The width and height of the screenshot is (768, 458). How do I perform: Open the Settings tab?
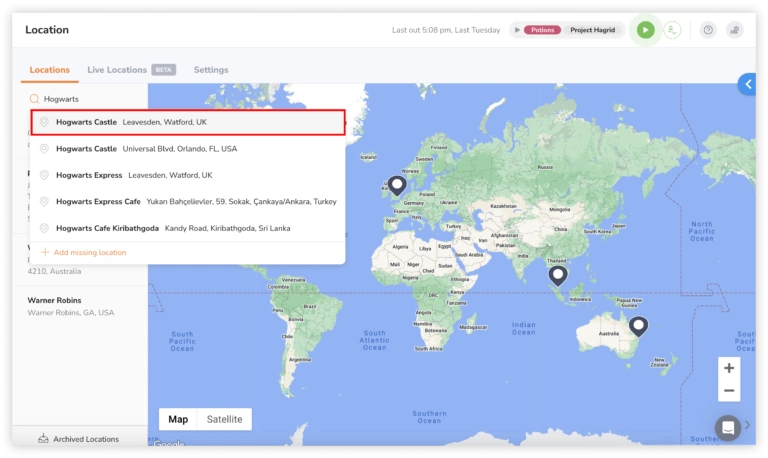coord(211,70)
